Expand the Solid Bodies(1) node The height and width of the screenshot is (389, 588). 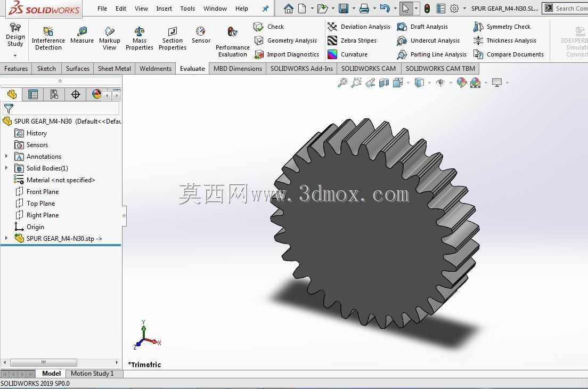point(6,168)
